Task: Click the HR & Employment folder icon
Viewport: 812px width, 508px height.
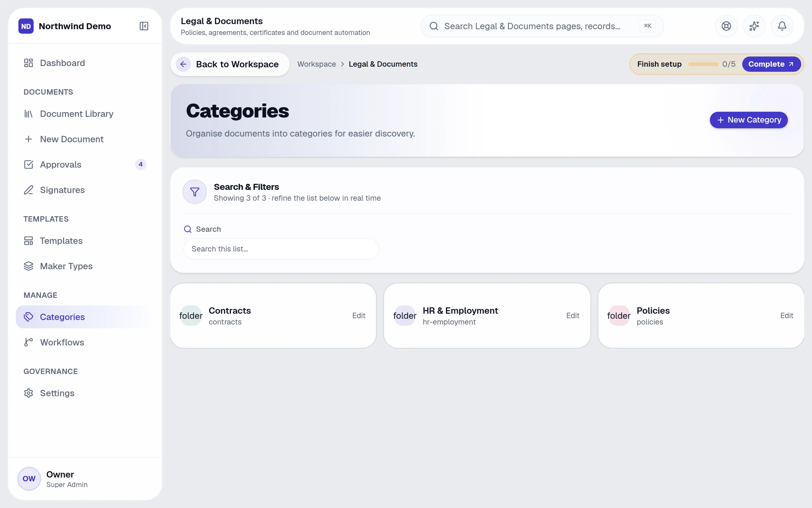Action: (x=405, y=316)
